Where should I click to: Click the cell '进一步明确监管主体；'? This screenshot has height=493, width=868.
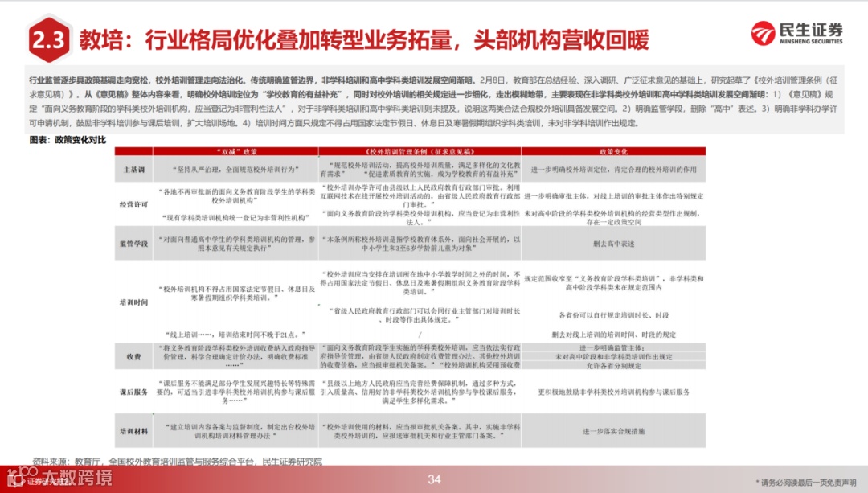click(613, 348)
